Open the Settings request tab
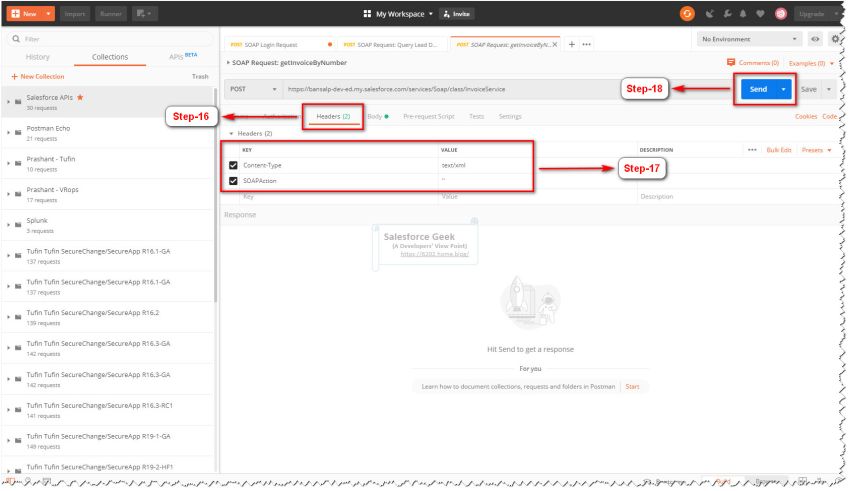This screenshot has height=491, width=850. (x=510, y=117)
